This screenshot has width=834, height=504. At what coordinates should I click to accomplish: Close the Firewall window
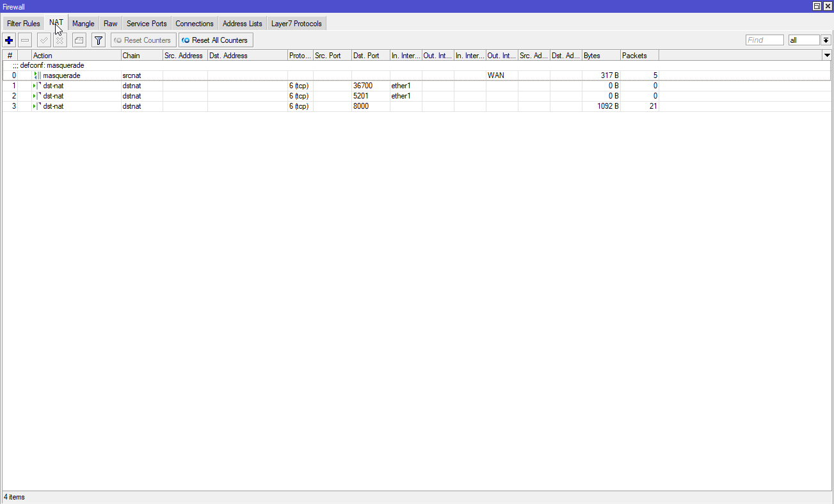(x=828, y=6)
